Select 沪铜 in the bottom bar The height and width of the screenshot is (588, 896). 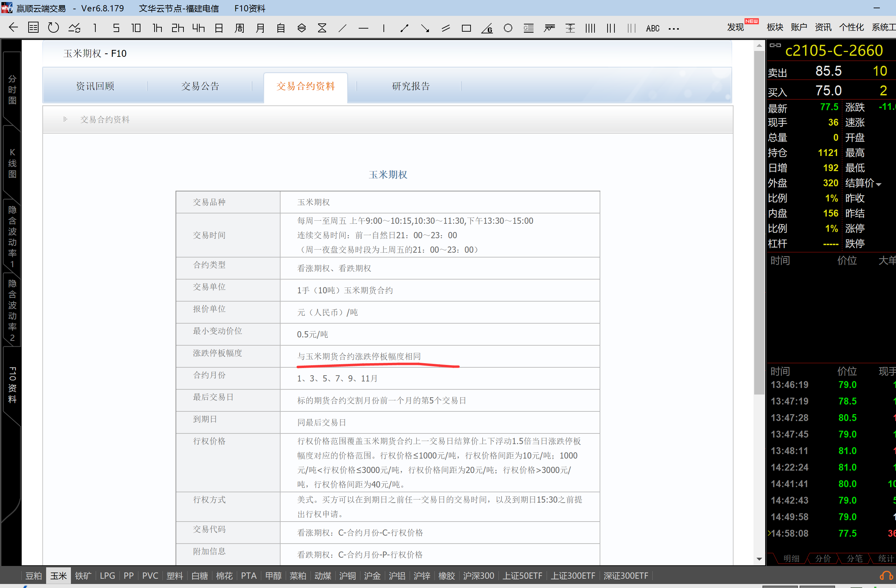[x=347, y=576]
